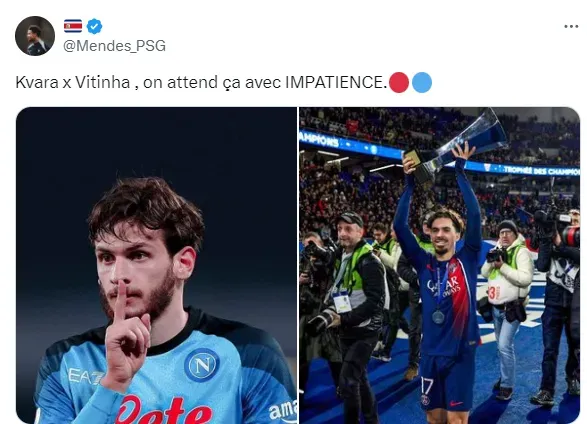Screen dimensions: 587x424
Task: Open the round profile avatar picture
Action: pyautogui.click(x=35, y=36)
